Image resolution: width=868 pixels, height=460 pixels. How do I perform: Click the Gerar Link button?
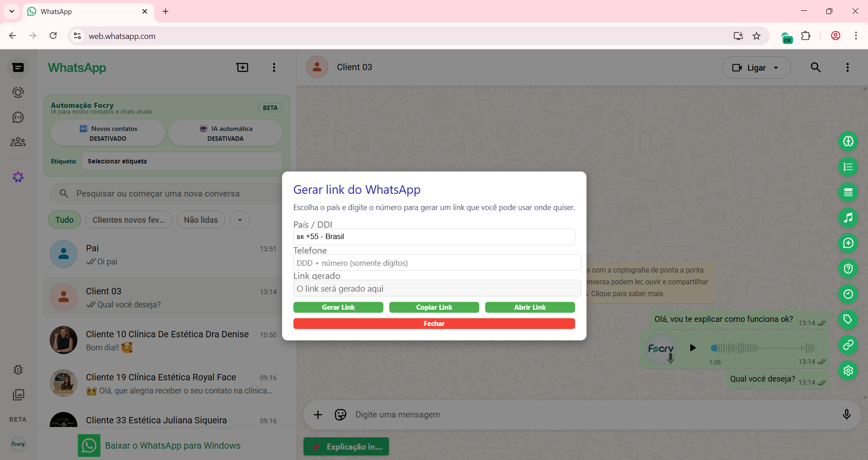click(x=338, y=307)
